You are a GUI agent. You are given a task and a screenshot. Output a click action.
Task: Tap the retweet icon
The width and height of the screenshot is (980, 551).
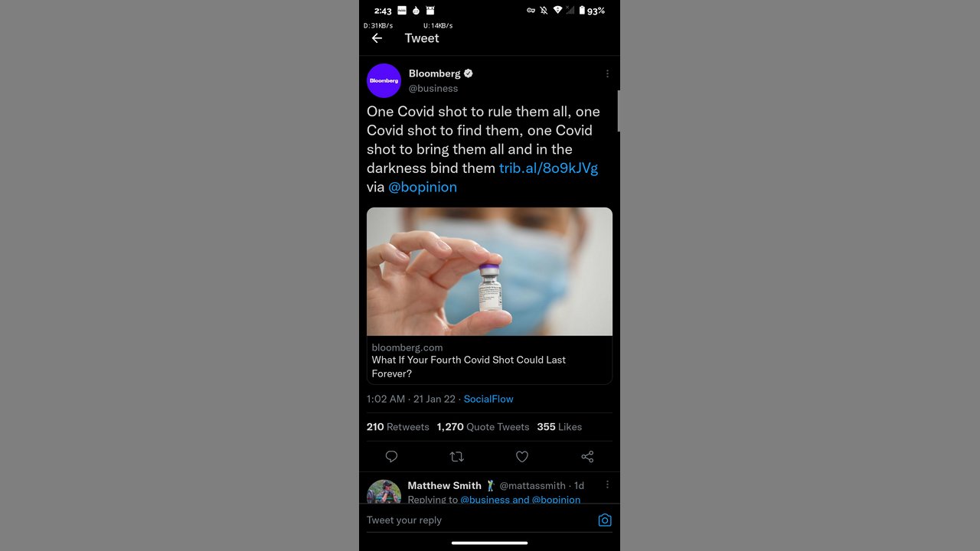pyautogui.click(x=457, y=457)
